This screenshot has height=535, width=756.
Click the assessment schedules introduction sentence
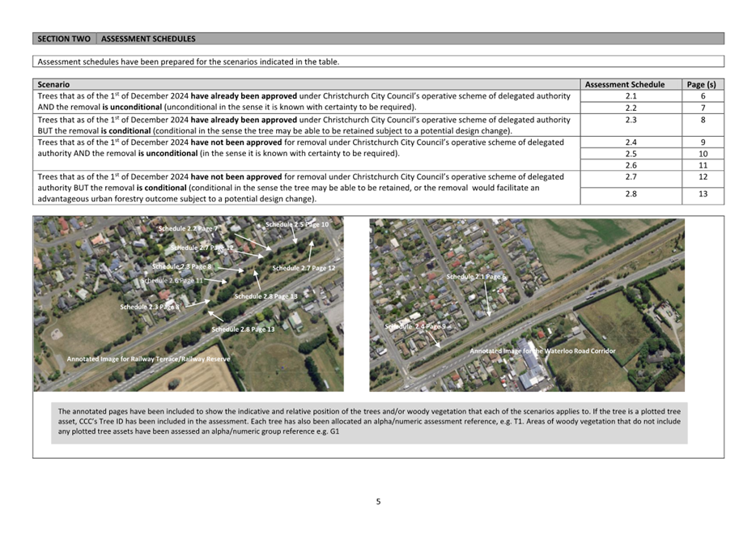(x=188, y=62)
